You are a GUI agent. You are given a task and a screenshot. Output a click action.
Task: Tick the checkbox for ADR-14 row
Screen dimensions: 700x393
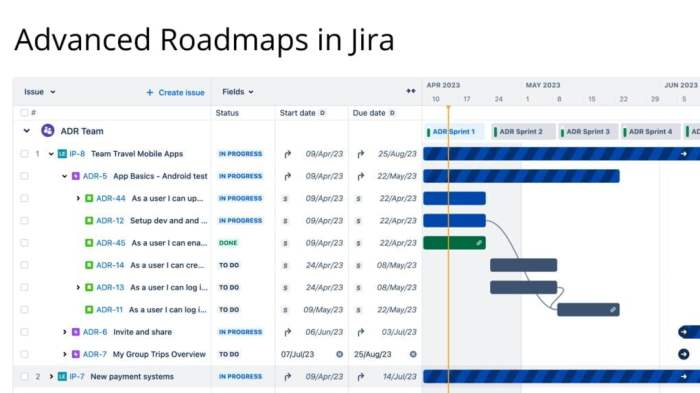[24, 265]
